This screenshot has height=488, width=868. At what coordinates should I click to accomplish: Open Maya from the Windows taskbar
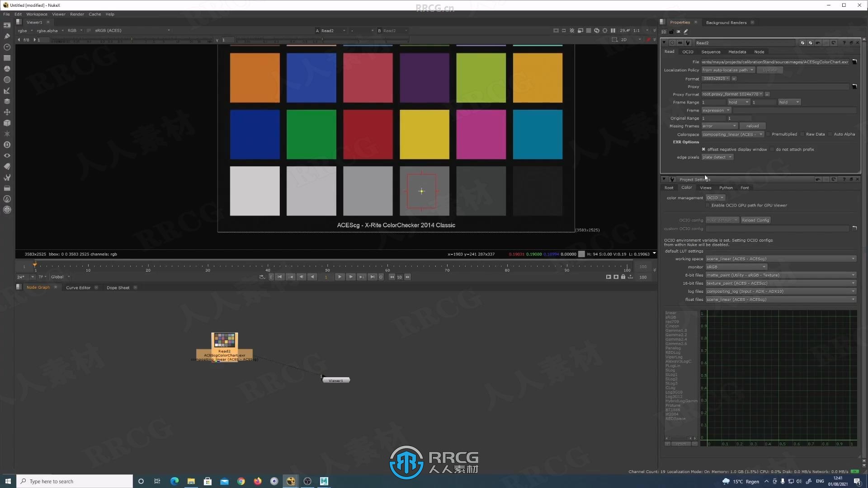click(x=324, y=481)
